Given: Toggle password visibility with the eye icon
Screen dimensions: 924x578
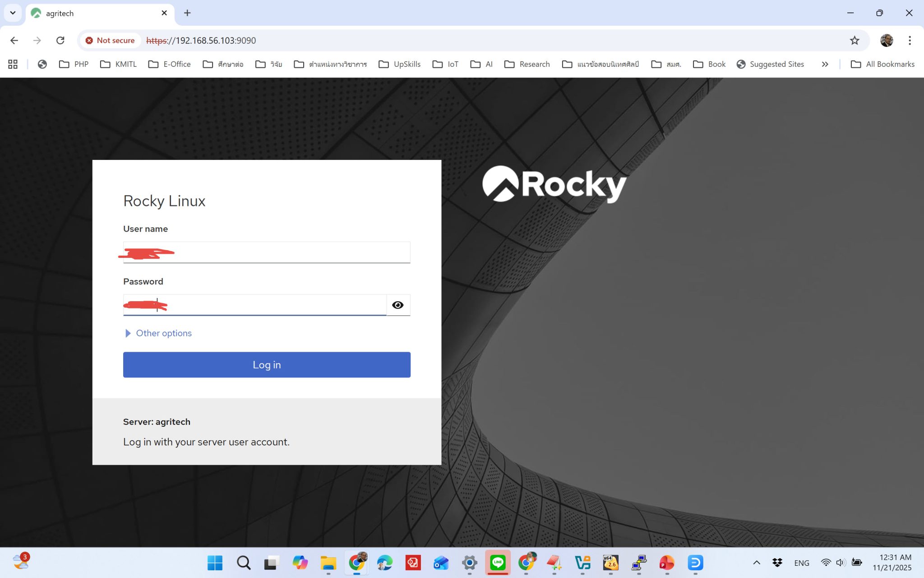Looking at the screenshot, I should click(x=398, y=305).
